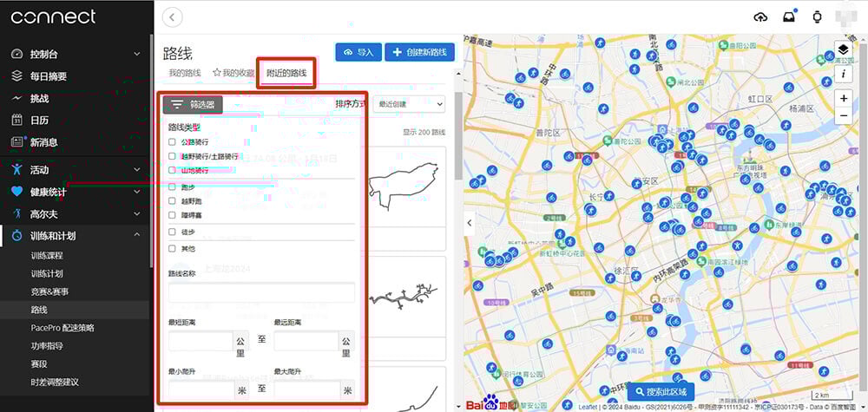The width and height of the screenshot is (868, 412).
Task: Check the 越野骑行/土路骑行 option
Action: coord(172,156)
